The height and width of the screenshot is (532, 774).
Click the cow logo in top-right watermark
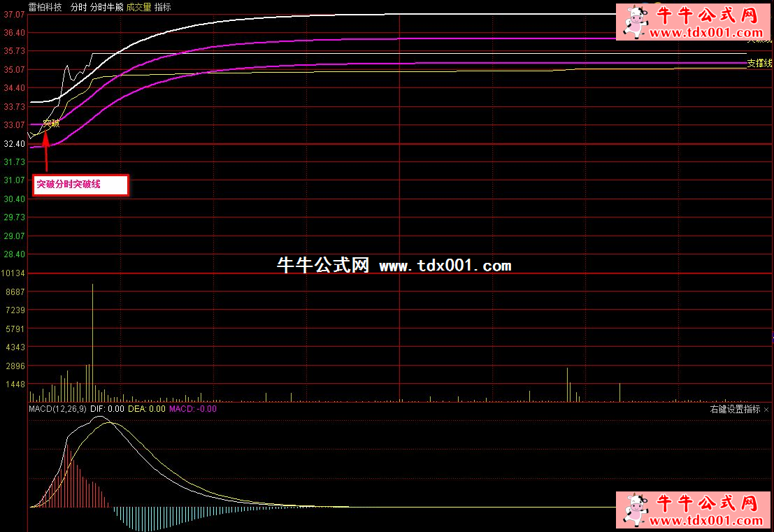coord(635,22)
